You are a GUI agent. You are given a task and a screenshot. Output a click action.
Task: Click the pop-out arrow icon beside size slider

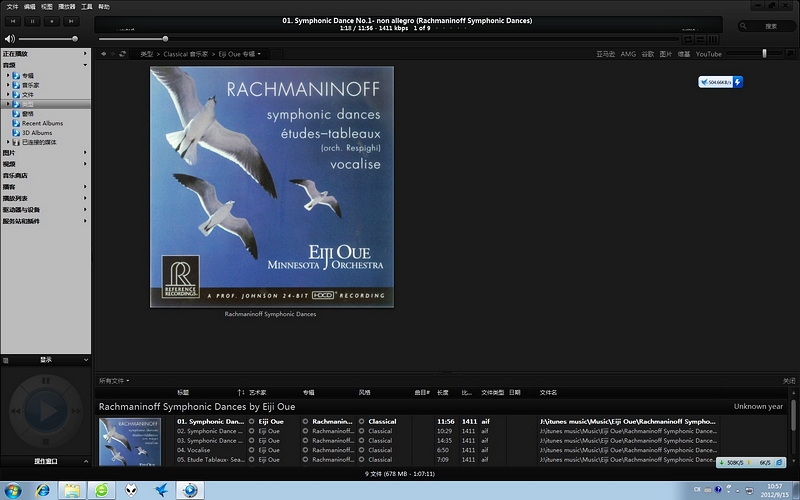(x=790, y=54)
